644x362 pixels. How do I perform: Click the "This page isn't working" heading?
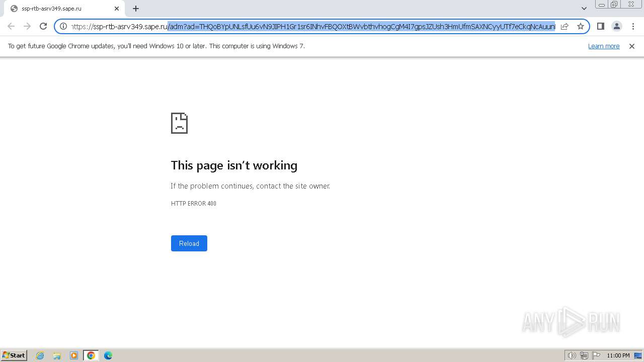pyautogui.click(x=234, y=165)
